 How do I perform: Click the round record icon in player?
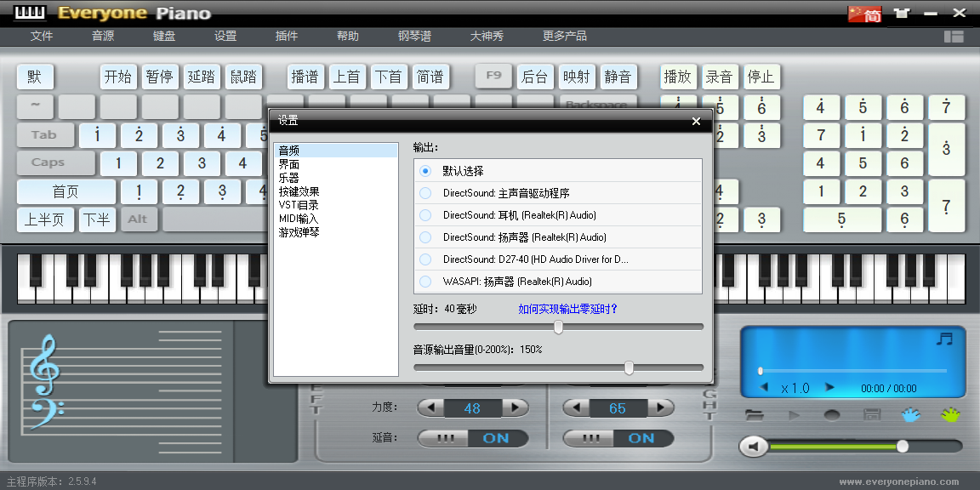832,415
